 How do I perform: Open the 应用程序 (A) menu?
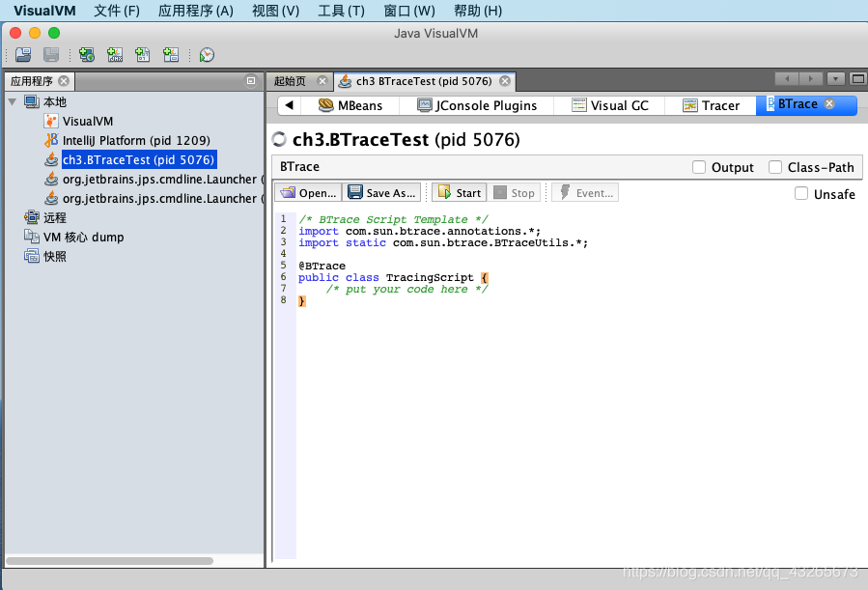click(x=195, y=11)
